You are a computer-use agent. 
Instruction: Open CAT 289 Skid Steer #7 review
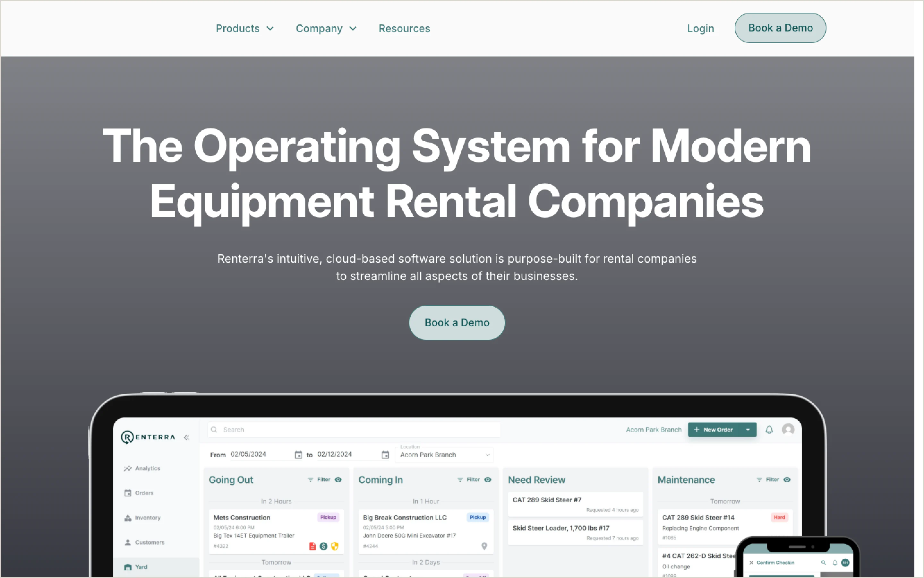coord(575,504)
